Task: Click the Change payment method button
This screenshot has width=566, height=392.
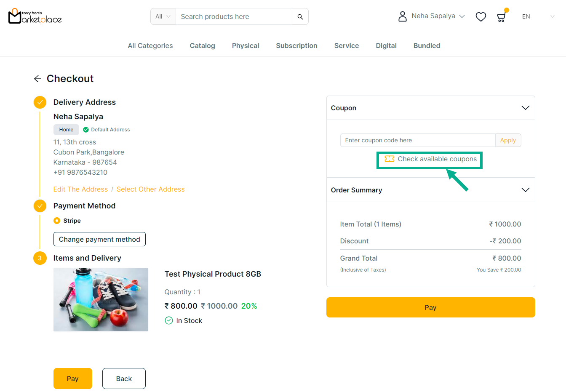Action: (x=99, y=239)
